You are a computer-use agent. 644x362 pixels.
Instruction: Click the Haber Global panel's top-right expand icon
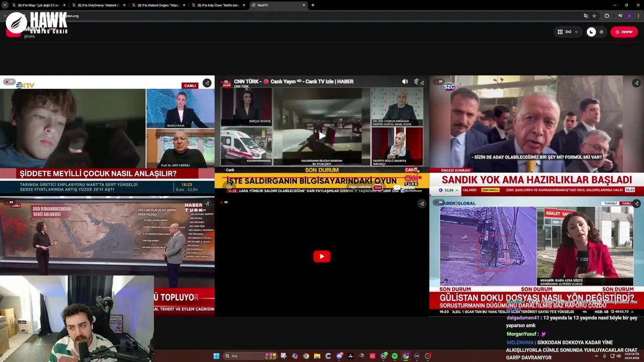pos(636,204)
